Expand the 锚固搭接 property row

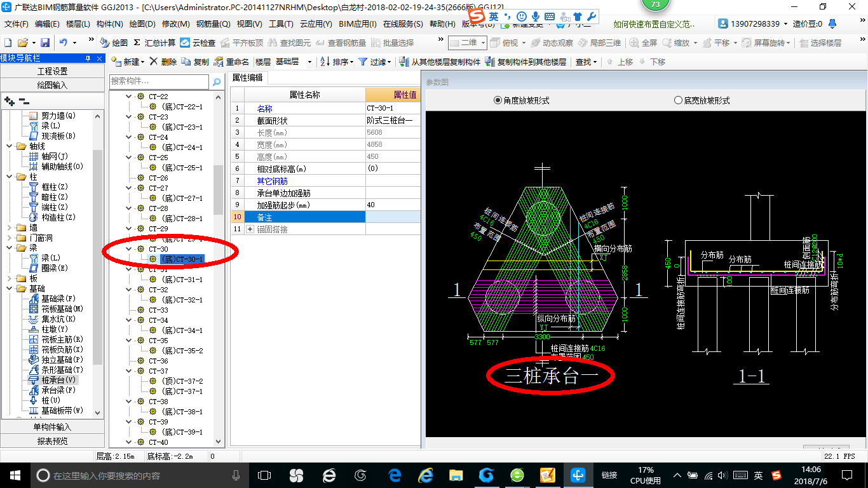pos(250,229)
